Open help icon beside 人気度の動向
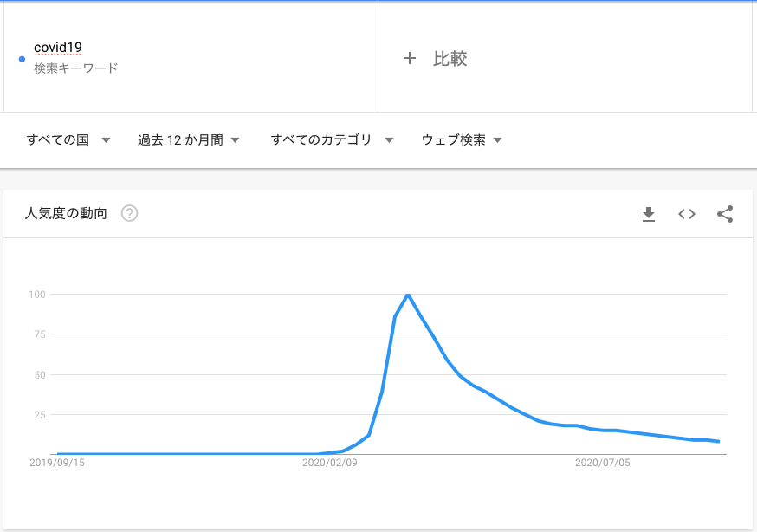Viewport: 757px width, 532px height. [129, 213]
